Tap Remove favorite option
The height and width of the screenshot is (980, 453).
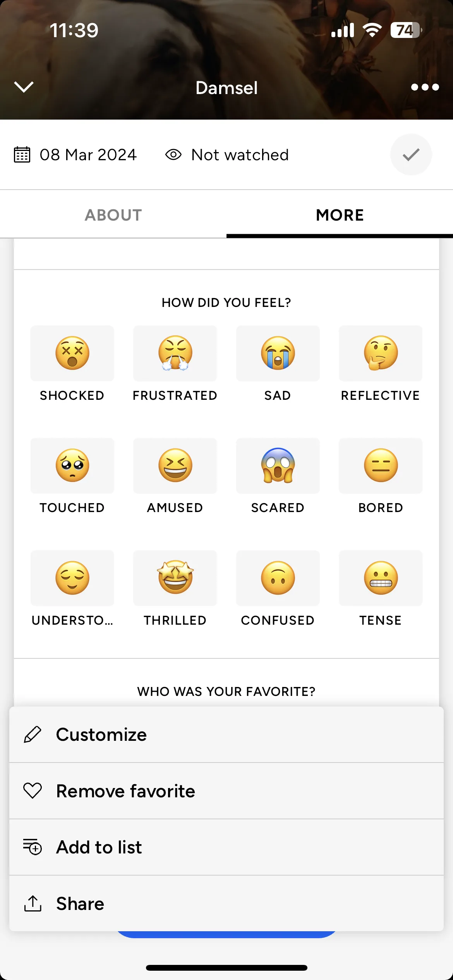click(x=226, y=791)
